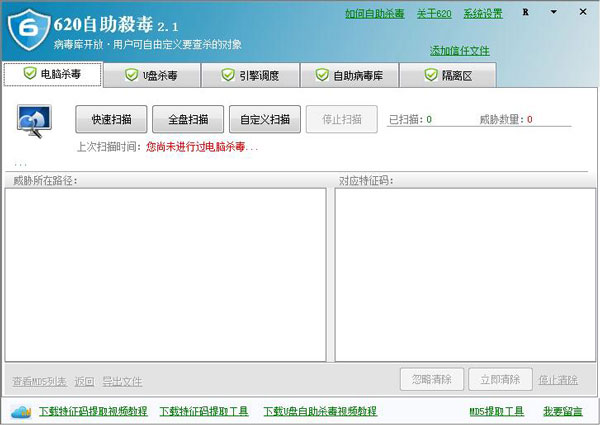Open the MD5提取工具 link

[497, 411]
